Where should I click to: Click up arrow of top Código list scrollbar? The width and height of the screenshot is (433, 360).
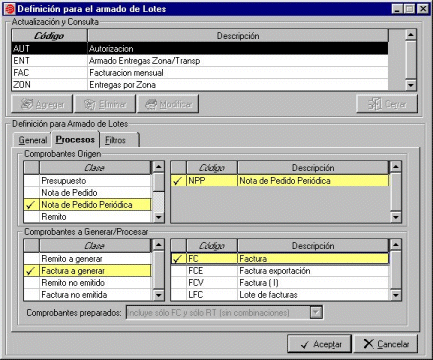(411, 35)
